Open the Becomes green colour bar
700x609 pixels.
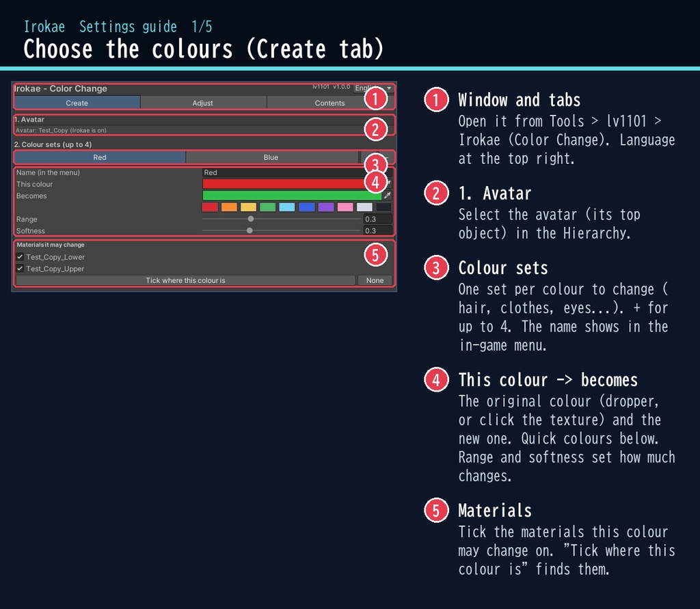pos(292,195)
